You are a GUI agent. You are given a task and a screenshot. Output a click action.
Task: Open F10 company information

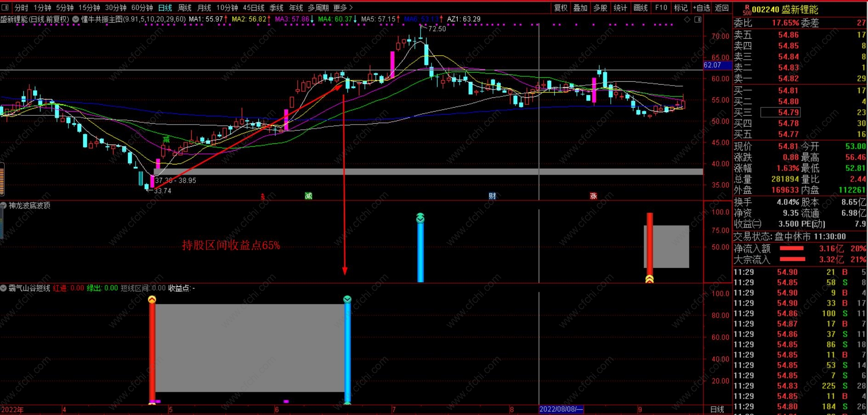click(x=661, y=8)
